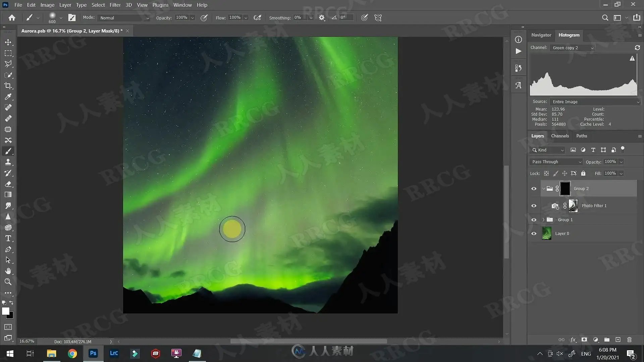
Task: Select the Gradient tool
Action: tap(8, 195)
